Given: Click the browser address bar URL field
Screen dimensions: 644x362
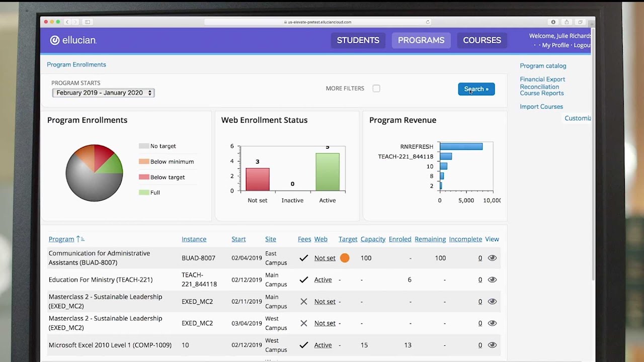Looking at the screenshot, I should tap(318, 22).
